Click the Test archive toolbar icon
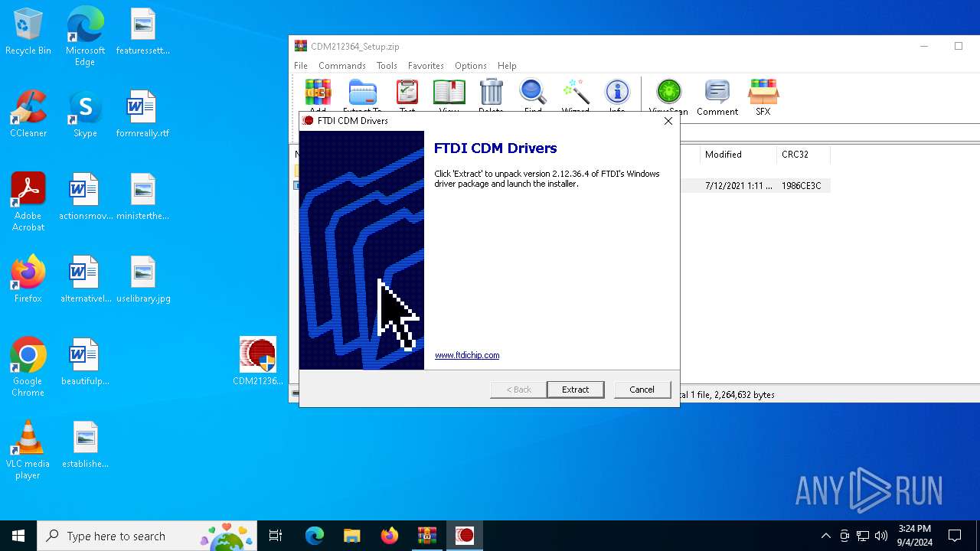 (407, 95)
